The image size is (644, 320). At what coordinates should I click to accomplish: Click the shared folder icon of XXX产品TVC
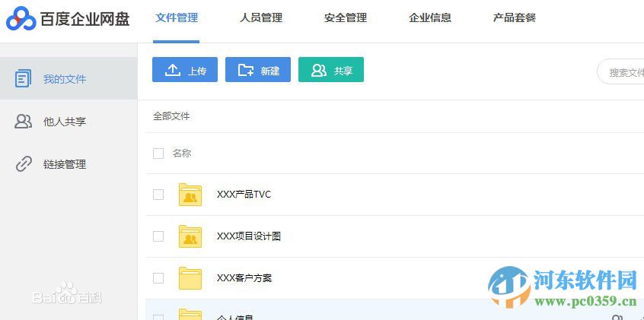[x=190, y=195]
